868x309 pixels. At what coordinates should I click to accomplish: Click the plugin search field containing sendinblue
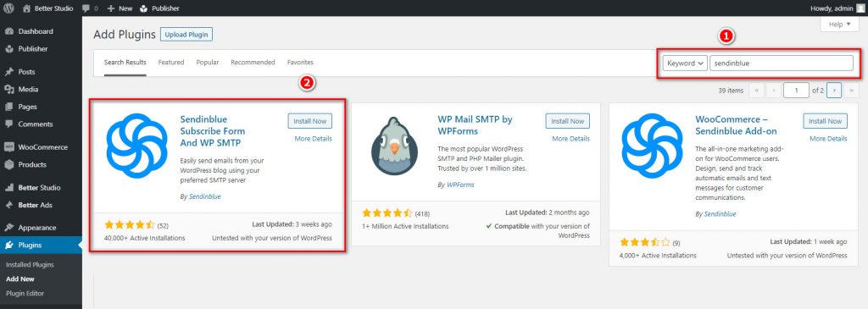click(782, 63)
